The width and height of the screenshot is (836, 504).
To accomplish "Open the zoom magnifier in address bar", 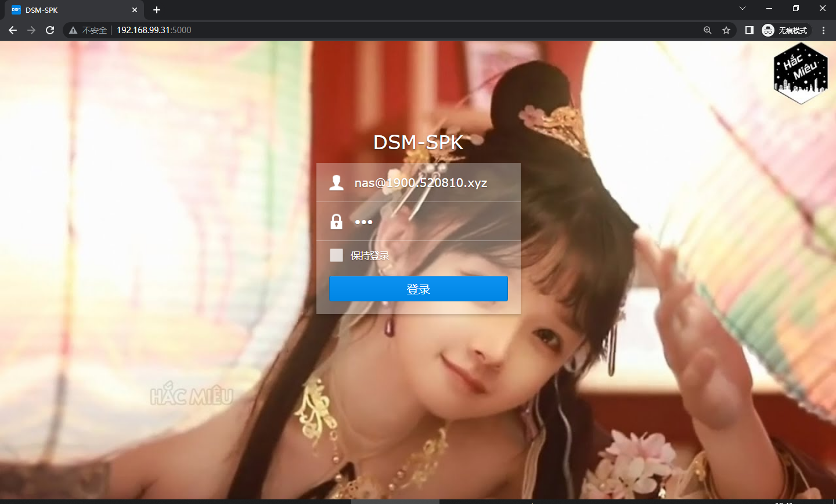I will tap(707, 30).
